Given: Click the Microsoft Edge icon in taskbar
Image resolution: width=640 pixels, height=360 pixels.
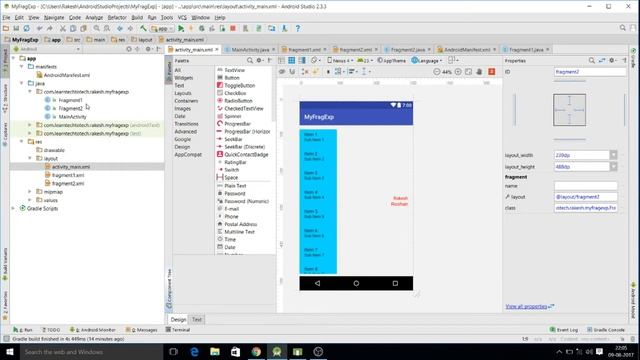Looking at the screenshot, I should [x=194, y=351].
